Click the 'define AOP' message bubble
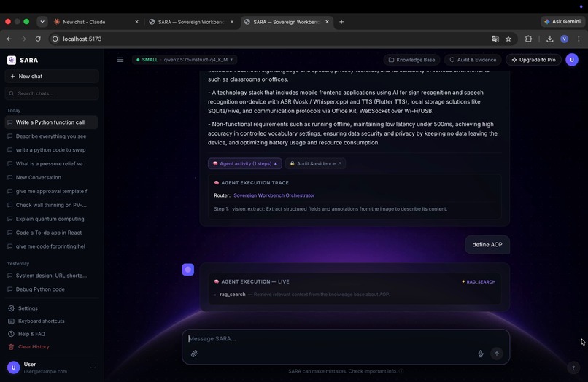Viewport: 588px width, 382px height. [487, 244]
